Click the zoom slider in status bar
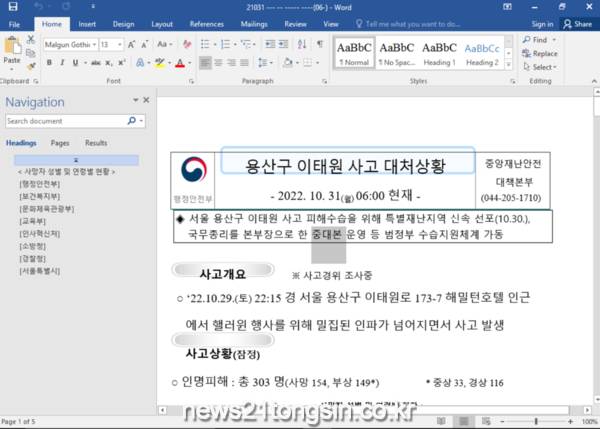This screenshot has height=429, width=600. point(537,422)
